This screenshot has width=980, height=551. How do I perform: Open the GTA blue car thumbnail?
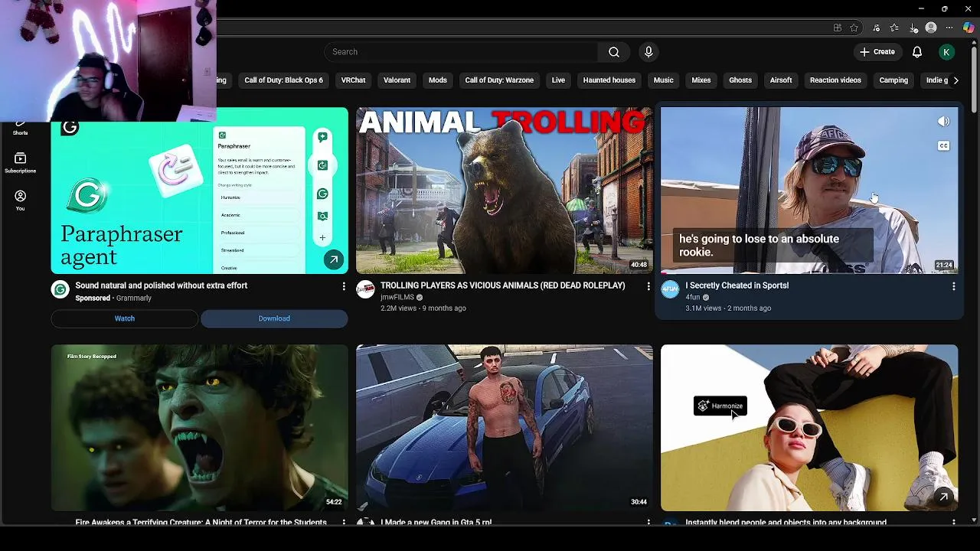click(x=505, y=428)
